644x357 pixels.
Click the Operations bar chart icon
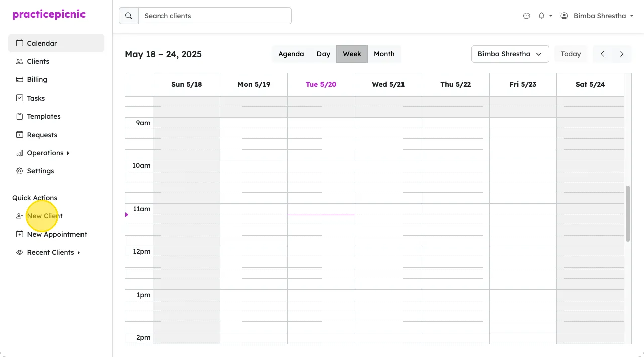(x=20, y=153)
